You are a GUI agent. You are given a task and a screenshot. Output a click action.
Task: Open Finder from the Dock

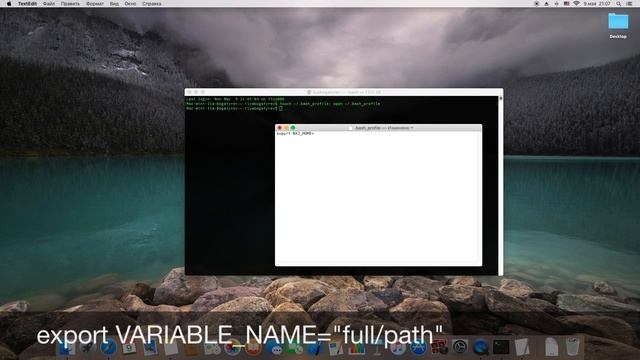tap(66, 348)
